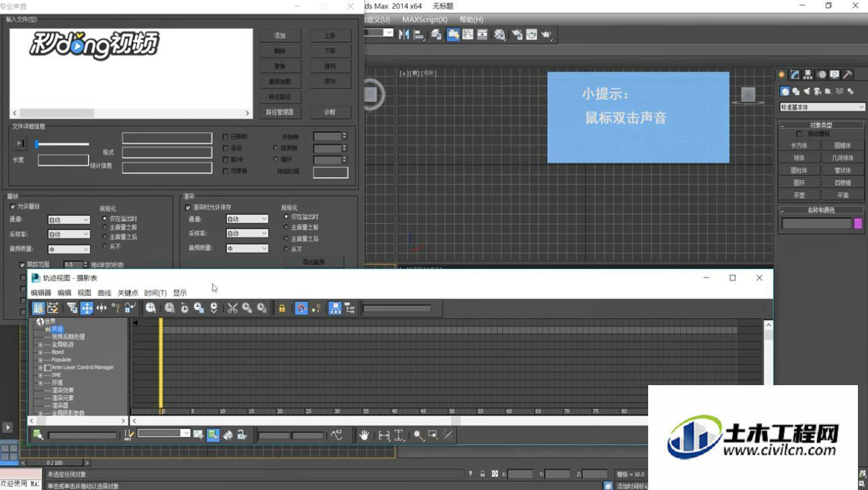
Task: Click the Modify Subtree icon in Track View
Action: [x=335, y=308]
